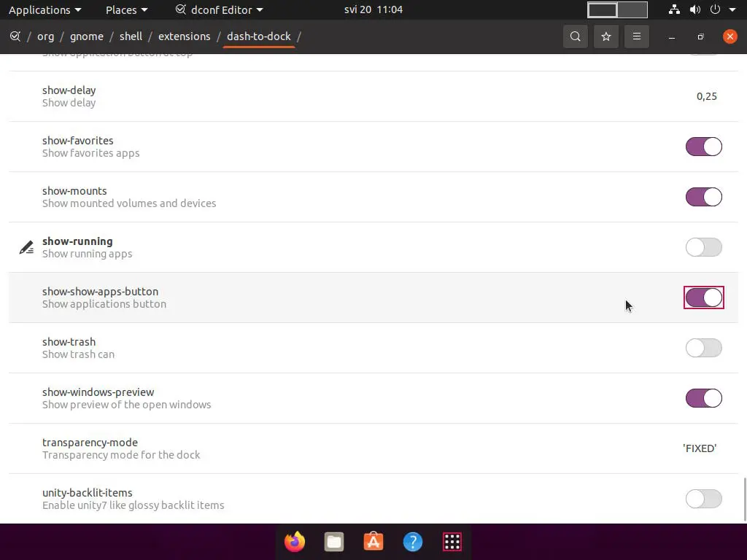Open the clock and calendar 11:04

(373, 9)
